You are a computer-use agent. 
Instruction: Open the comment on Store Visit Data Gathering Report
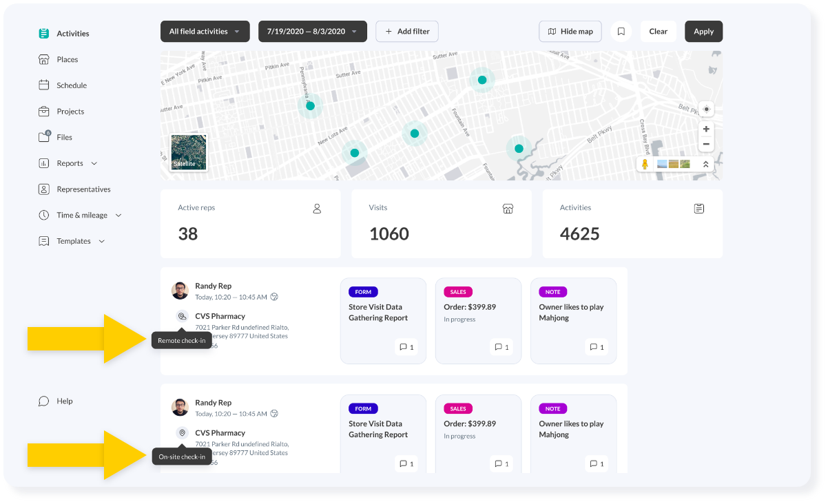[x=406, y=347]
